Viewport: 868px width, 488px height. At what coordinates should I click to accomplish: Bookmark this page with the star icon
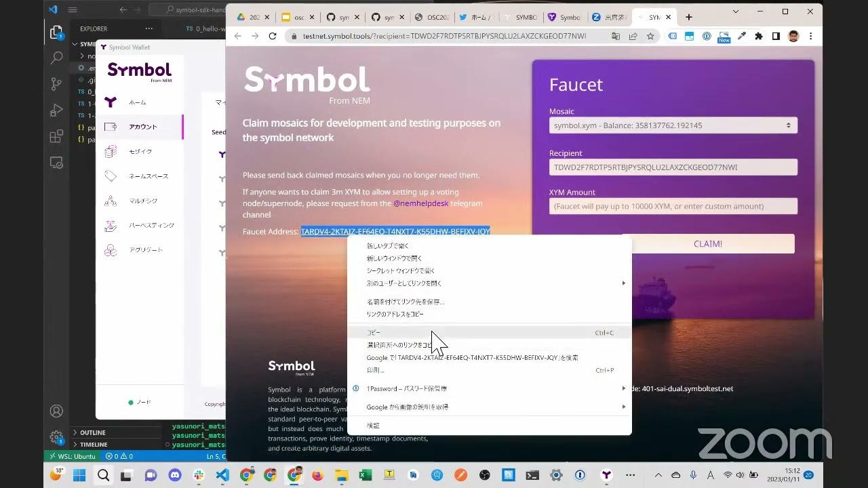650,36
